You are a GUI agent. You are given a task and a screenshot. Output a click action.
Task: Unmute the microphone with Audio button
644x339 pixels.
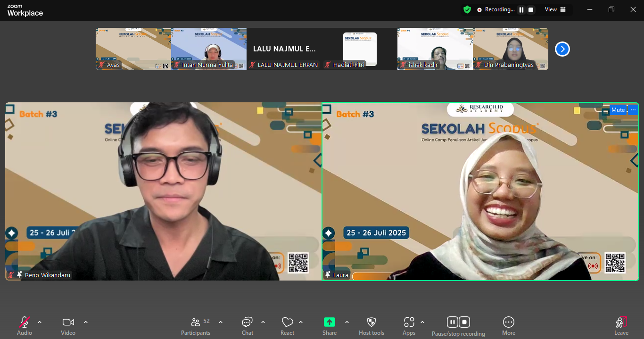pos(25,326)
